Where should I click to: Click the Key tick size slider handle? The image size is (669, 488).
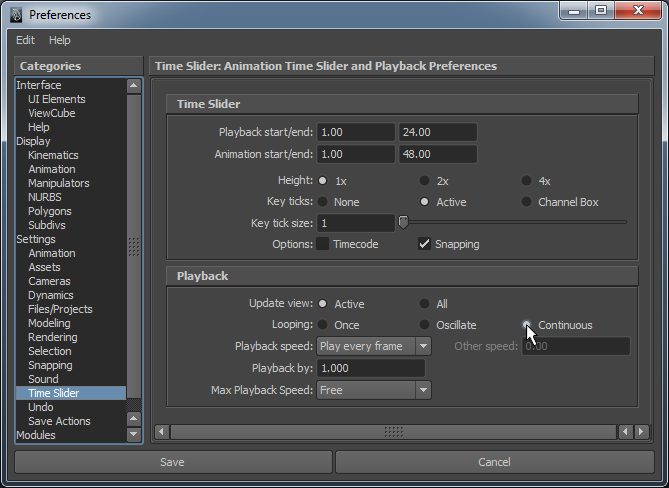pos(403,223)
